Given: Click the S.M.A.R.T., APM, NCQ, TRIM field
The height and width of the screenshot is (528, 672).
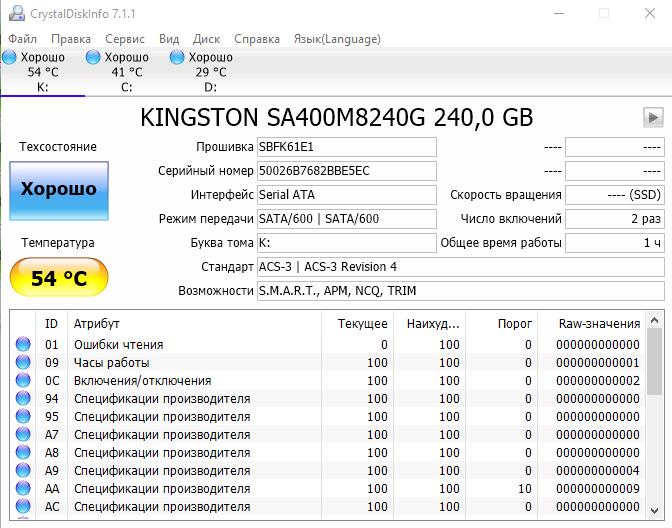Looking at the screenshot, I should coord(461,291).
